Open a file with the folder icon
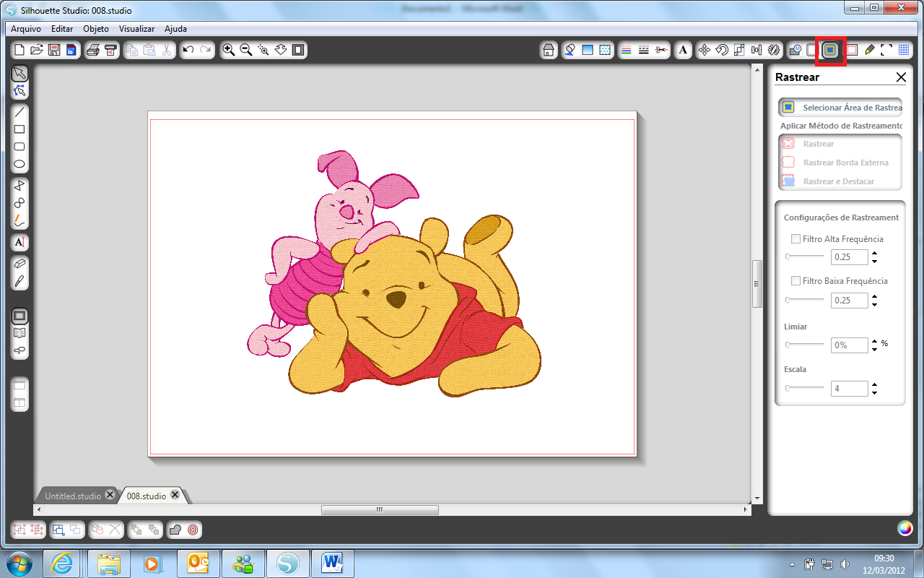924x578 pixels. point(36,50)
